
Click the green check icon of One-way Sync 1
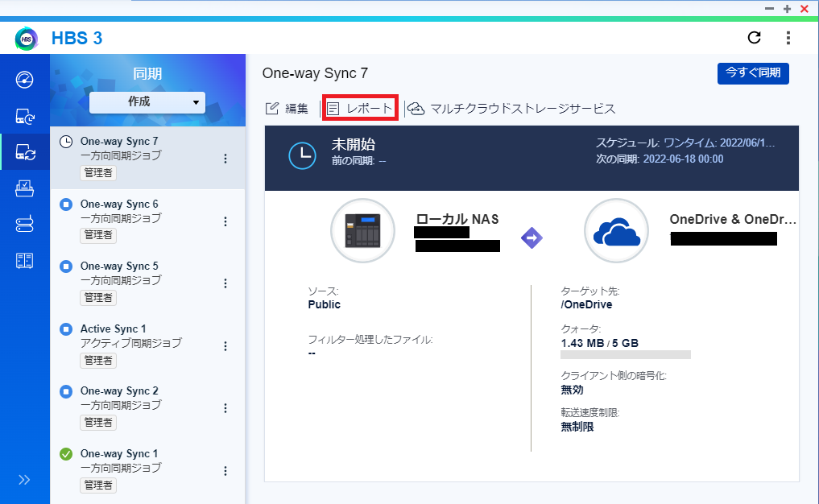coord(66,454)
